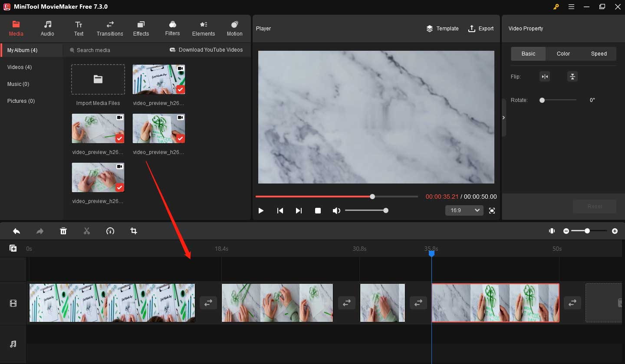Viewport: 625px width, 364px height.
Task: Switch to the Basic property tab
Action: click(528, 53)
